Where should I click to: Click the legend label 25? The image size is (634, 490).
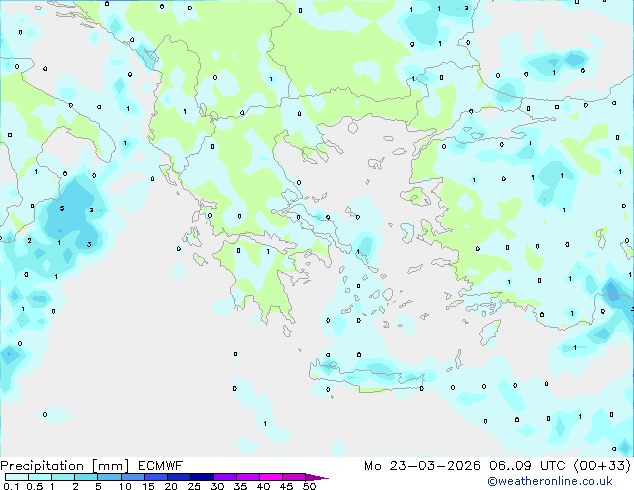pos(194,486)
